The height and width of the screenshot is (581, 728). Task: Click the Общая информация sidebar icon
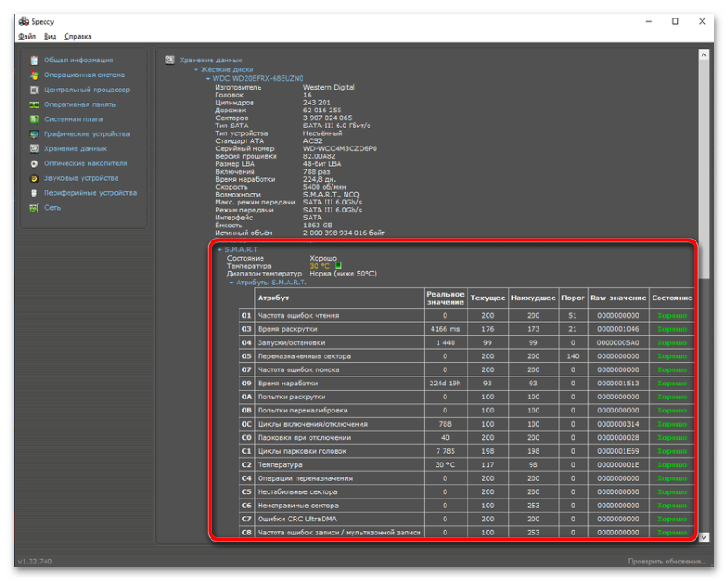click(x=34, y=61)
